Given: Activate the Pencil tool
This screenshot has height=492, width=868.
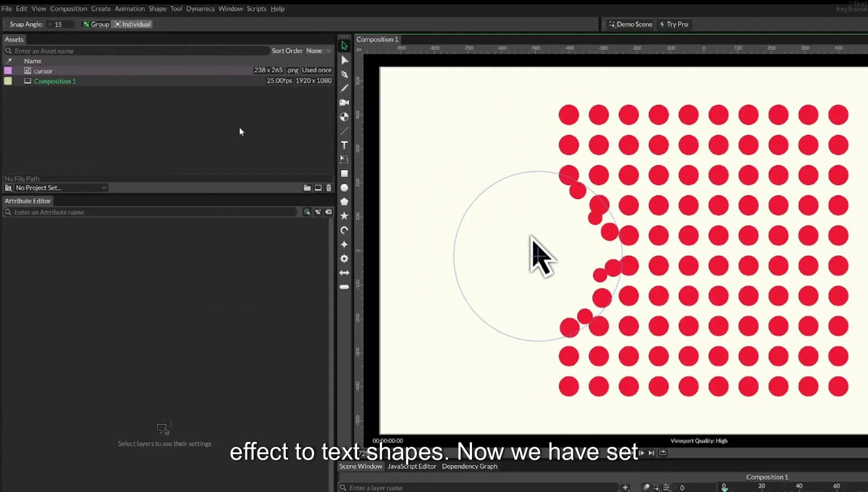Looking at the screenshot, I should tap(344, 88).
